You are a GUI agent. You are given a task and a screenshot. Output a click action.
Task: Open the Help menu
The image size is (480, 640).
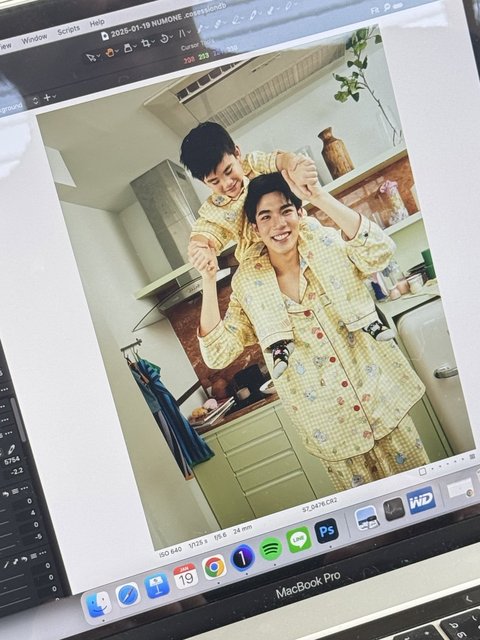97,23
